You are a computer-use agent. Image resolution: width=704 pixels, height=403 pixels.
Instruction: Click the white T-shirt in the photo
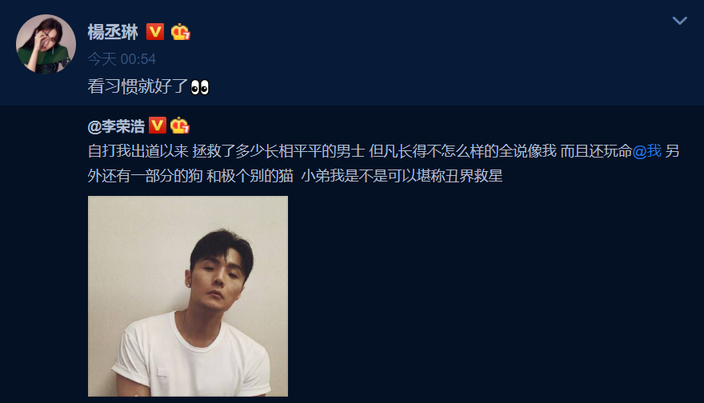[189, 359]
